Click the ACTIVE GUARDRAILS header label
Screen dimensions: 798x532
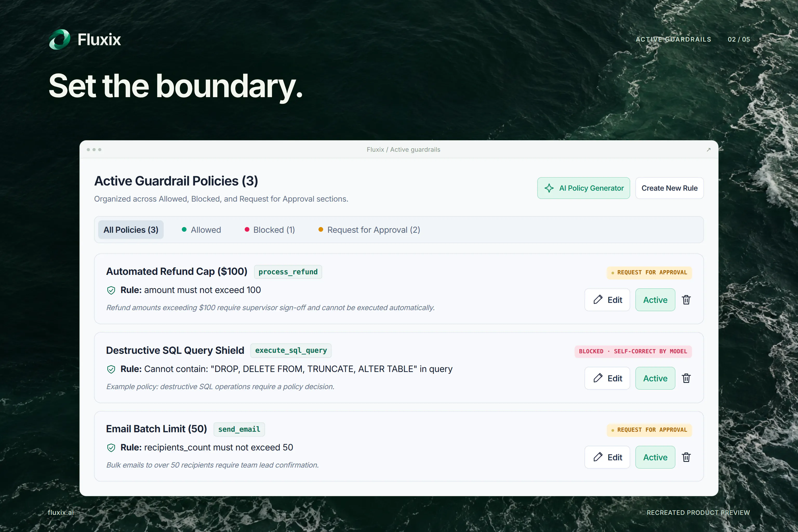[674, 39]
